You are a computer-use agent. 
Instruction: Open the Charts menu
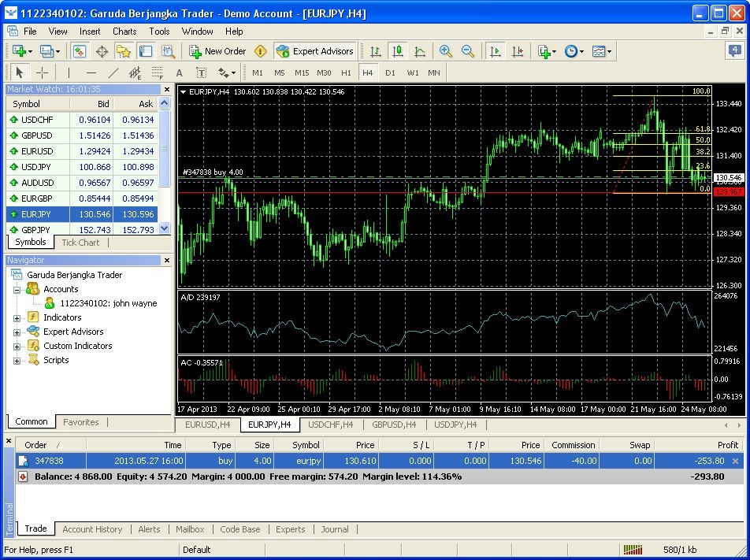[x=124, y=32]
